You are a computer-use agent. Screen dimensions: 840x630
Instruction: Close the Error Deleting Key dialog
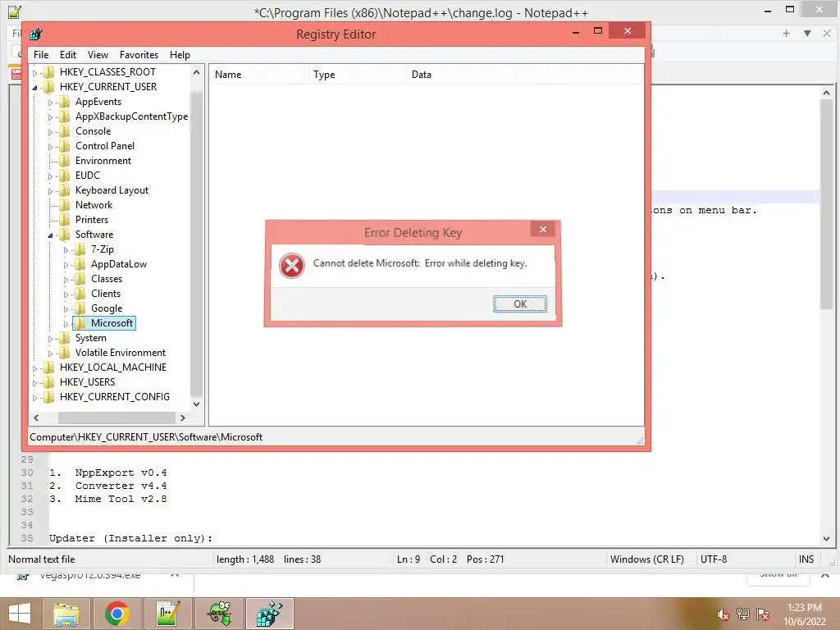543,230
